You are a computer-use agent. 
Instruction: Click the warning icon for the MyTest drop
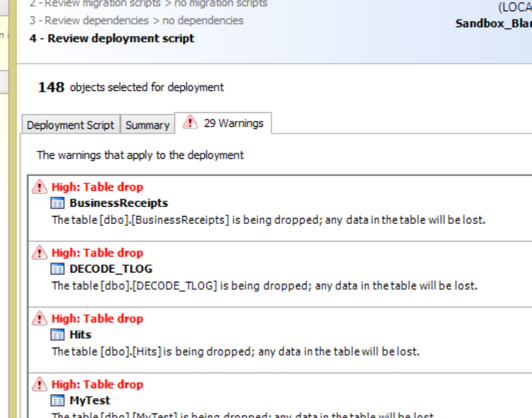tap(40, 384)
